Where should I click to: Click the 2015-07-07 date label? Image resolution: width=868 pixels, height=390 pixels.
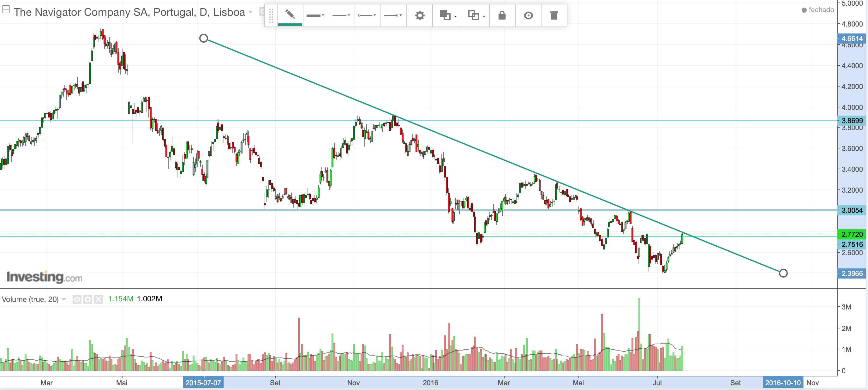click(x=203, y=383)
